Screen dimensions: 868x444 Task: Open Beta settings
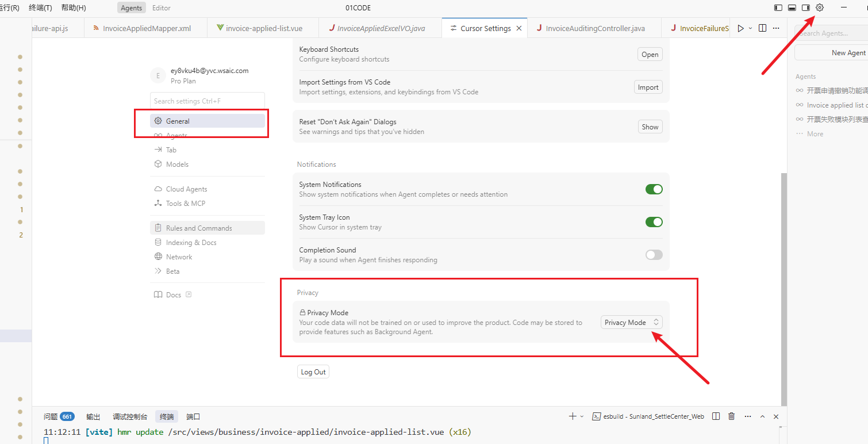[208, 271]
